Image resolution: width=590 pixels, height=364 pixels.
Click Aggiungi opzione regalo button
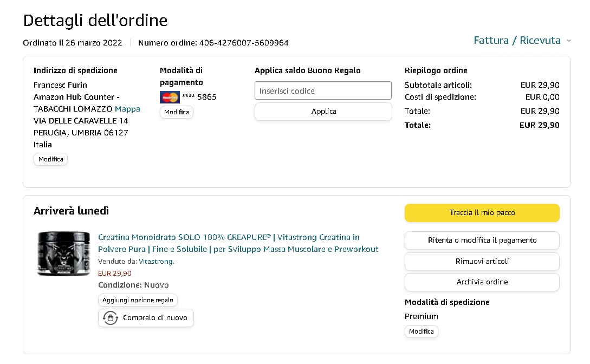tap(138, 300)
